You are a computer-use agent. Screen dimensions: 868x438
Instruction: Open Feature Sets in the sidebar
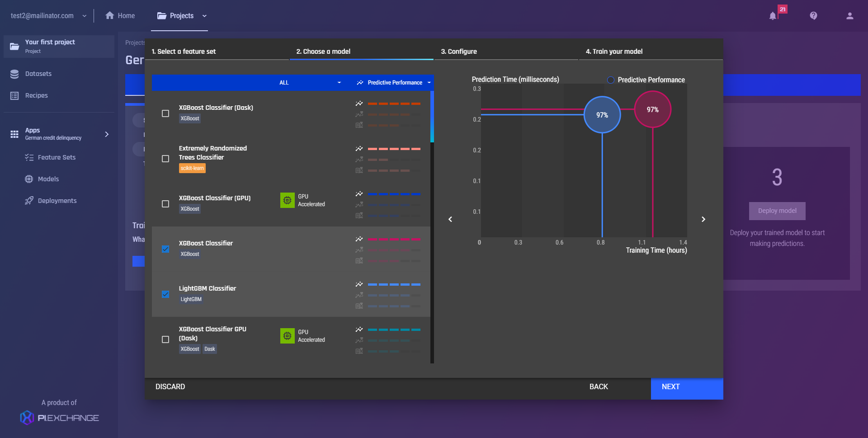(57, 157)
